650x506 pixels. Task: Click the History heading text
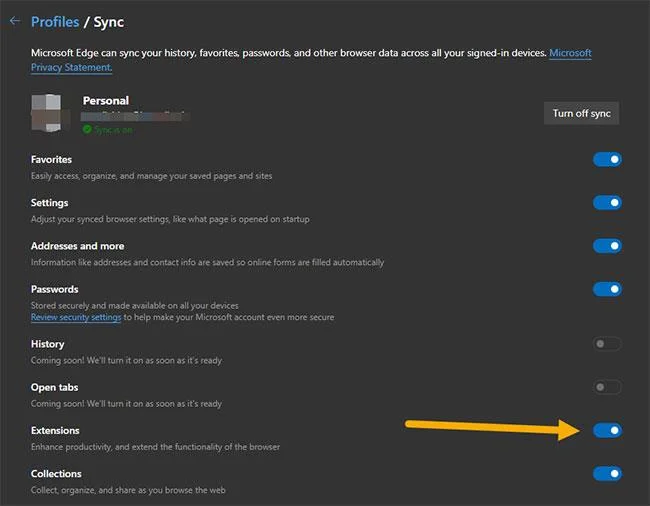[x=48, y=344]
